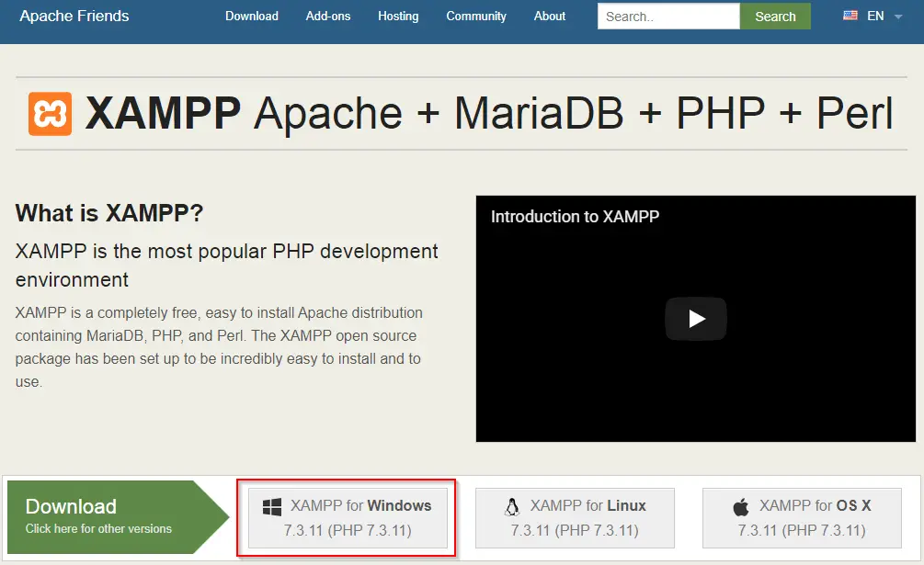Play the Introduction to XAMPP video
924x565 pixels.
coord(696,319)
